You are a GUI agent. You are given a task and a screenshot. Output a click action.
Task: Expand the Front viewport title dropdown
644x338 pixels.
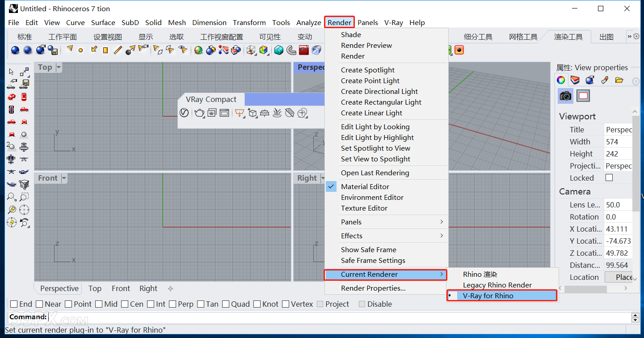tap(64, 178)
